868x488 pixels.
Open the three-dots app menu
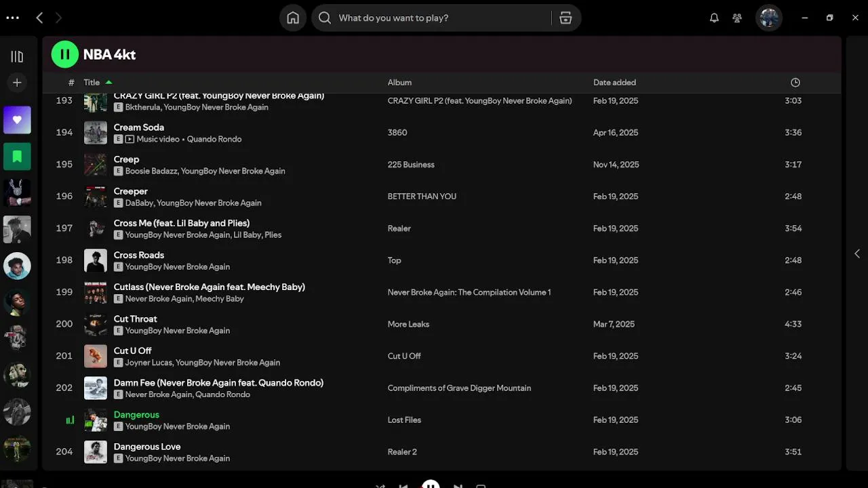tap(12, 18)
